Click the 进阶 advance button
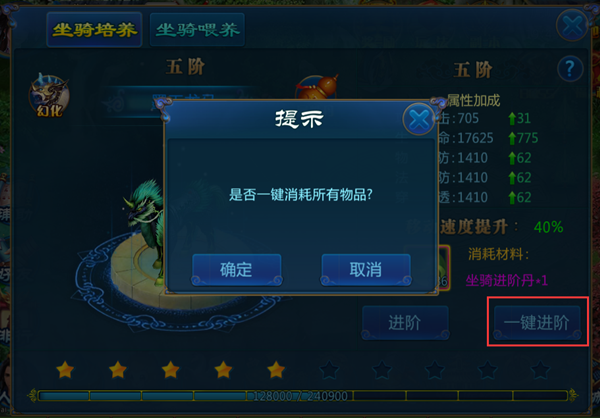The width and height of the screenshot is (600, 418). click(405, 323)
